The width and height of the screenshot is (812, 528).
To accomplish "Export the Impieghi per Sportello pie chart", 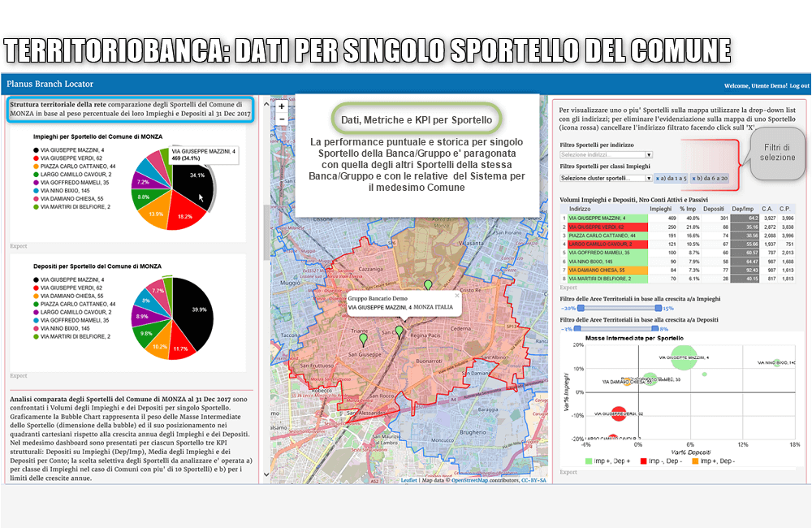I will (x=19, y=246).
